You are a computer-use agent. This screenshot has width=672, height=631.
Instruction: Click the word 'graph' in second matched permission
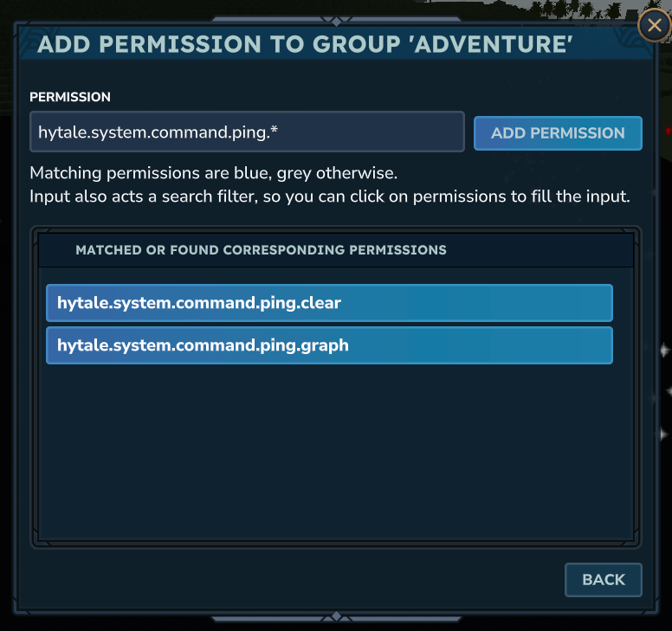[x=323, y=345]
